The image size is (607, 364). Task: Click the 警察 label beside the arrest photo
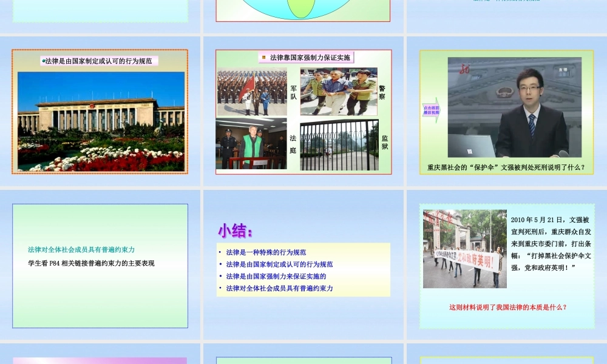382,92
